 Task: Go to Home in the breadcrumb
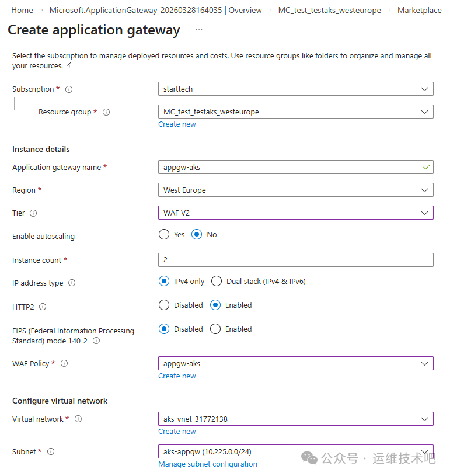point(22,11)
